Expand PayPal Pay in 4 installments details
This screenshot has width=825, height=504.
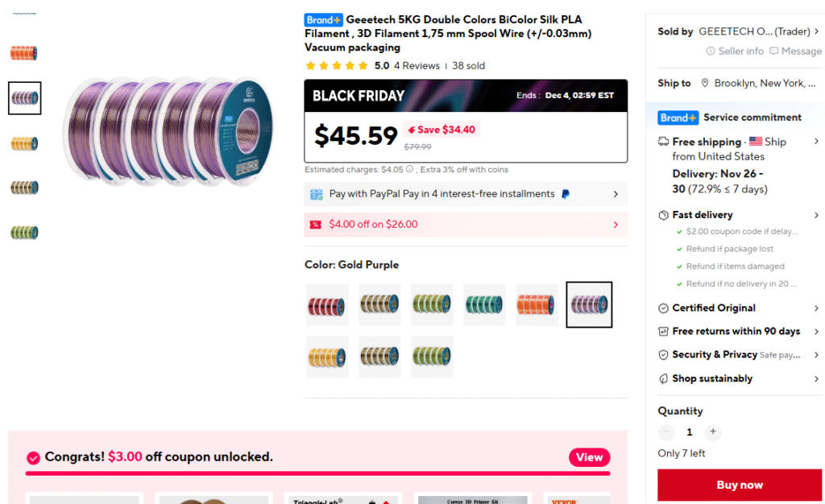click(616, 194)
